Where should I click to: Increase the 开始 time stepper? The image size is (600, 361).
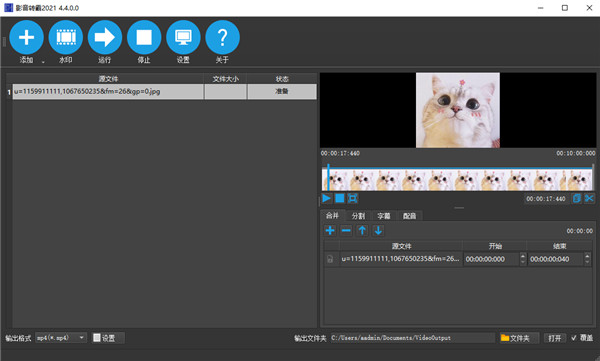[523, 256]
